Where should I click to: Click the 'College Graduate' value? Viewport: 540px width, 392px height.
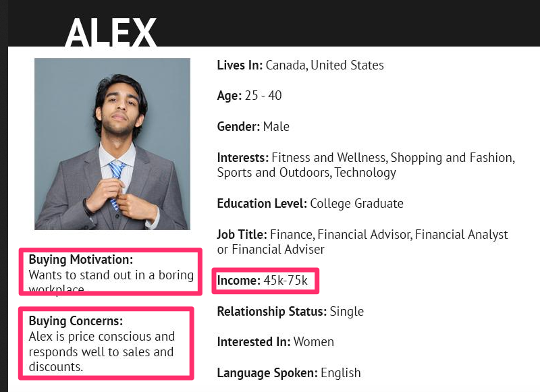point(358,204)
